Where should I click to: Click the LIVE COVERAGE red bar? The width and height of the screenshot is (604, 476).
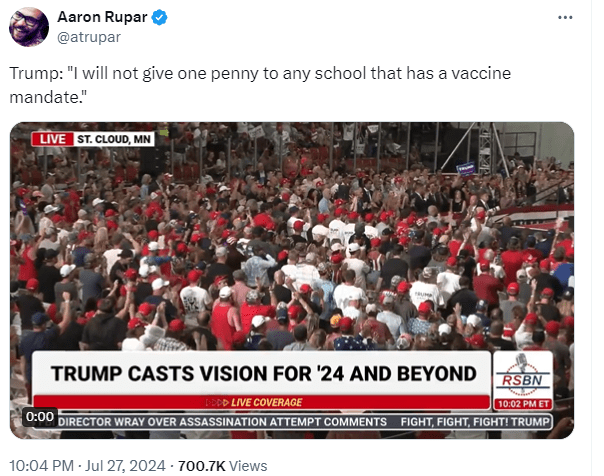[x=261, y=402]
